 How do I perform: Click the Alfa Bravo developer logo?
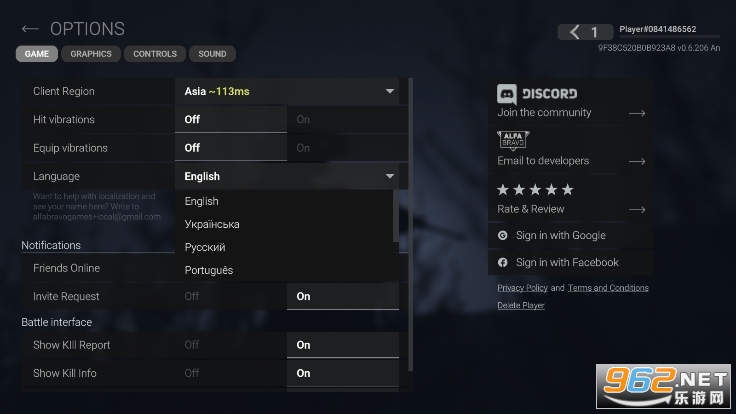tap(512, 140)
